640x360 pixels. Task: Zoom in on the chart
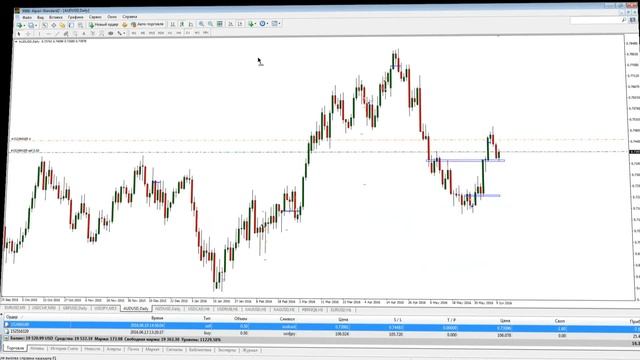[201, 24]
